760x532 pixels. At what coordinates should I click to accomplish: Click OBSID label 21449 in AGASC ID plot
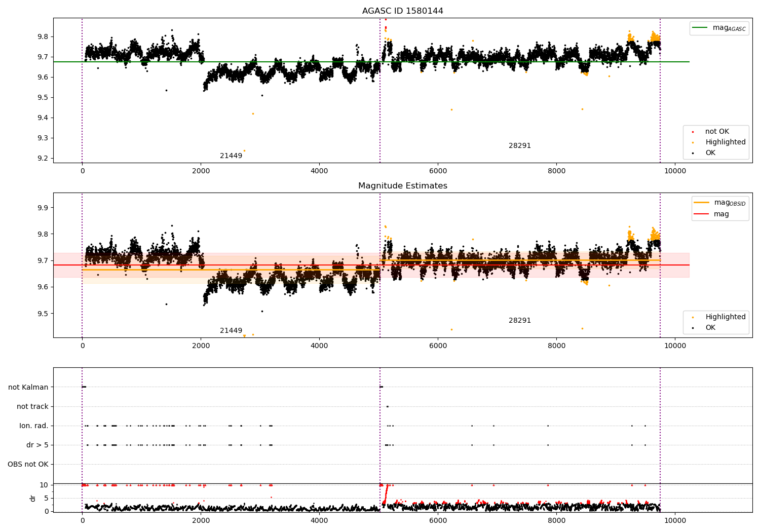coord(231,156)
